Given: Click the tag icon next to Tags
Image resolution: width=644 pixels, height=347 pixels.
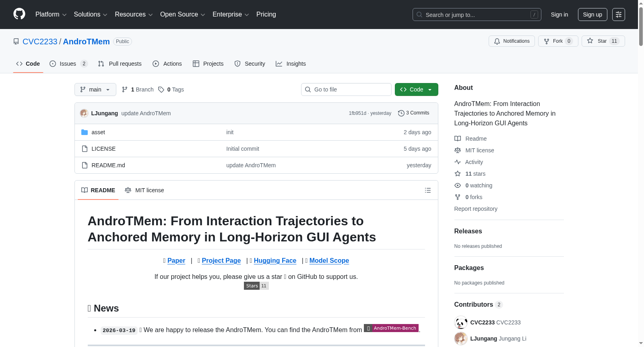Looking at the screenshot, I should pyautogui.click(x=161, y=89).
